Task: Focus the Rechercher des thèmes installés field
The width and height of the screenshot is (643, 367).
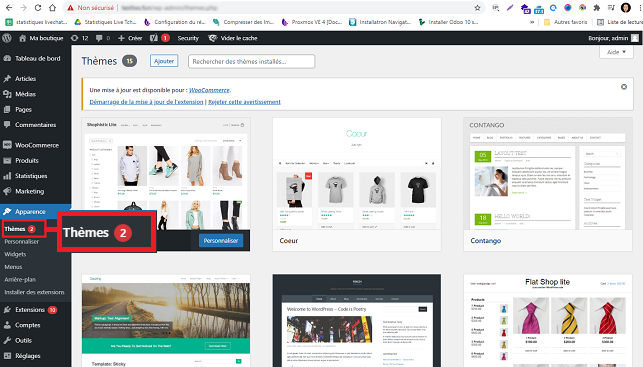Action: coord(251,61)
